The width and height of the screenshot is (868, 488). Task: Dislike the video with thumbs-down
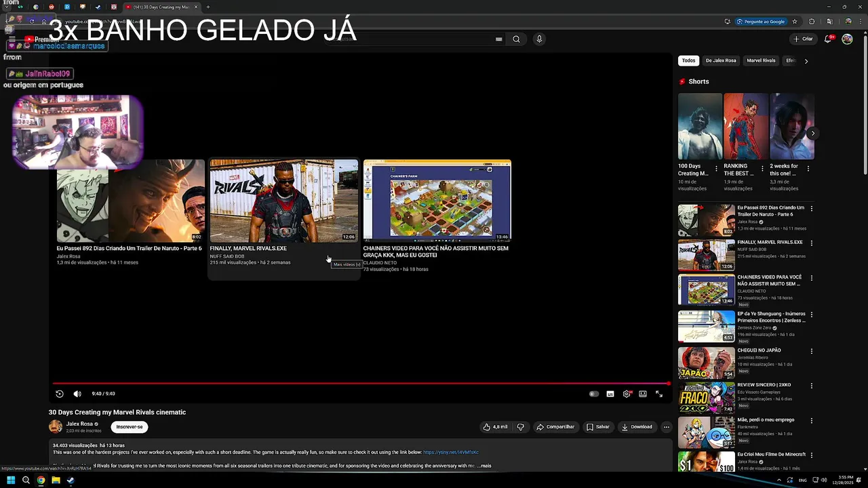(x=521, y=427)
